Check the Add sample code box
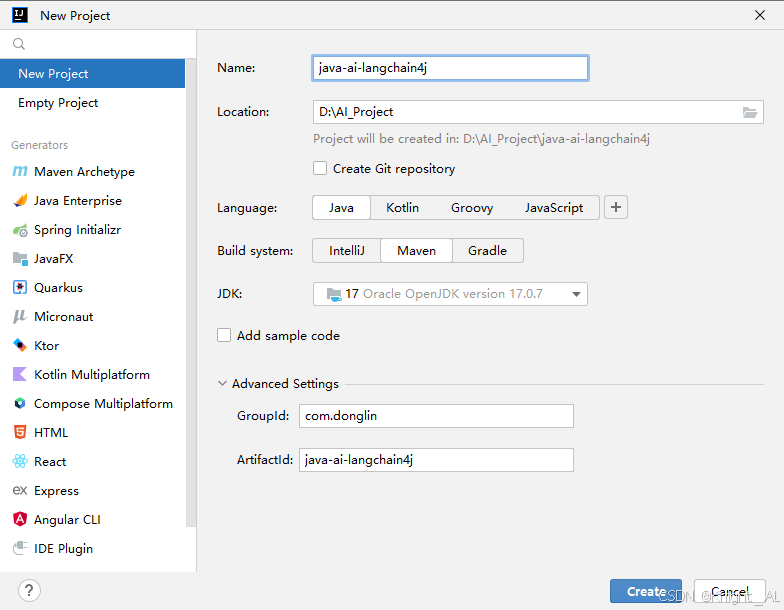 224,336
